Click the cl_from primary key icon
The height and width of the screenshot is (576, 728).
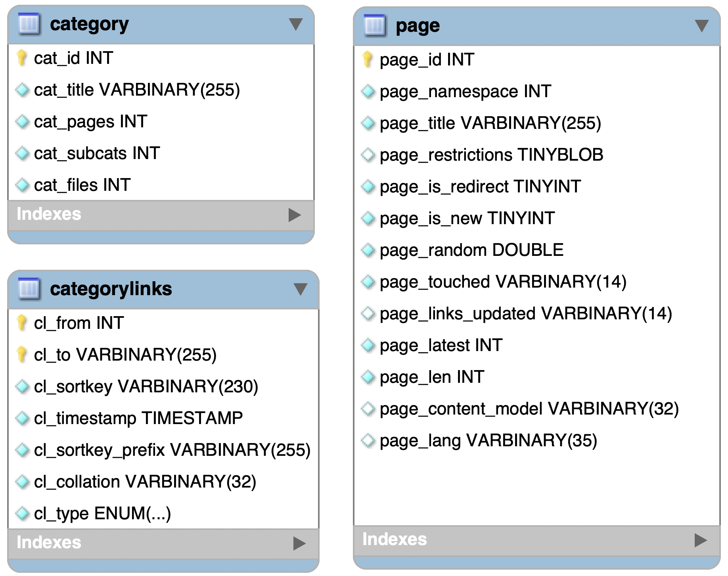click(x=22, y=323)
